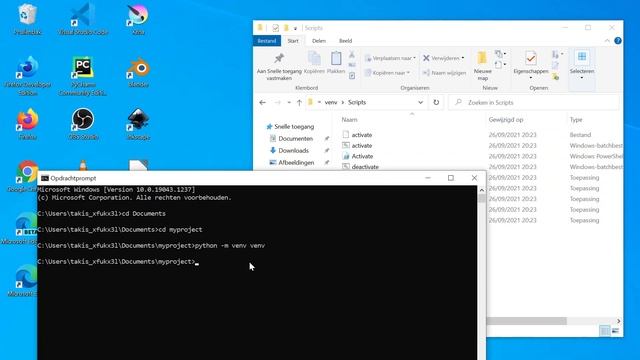
Task: Click Pin to Quick access (Aan Snelle toegang vastmaken)
Action: coord(279,67)
